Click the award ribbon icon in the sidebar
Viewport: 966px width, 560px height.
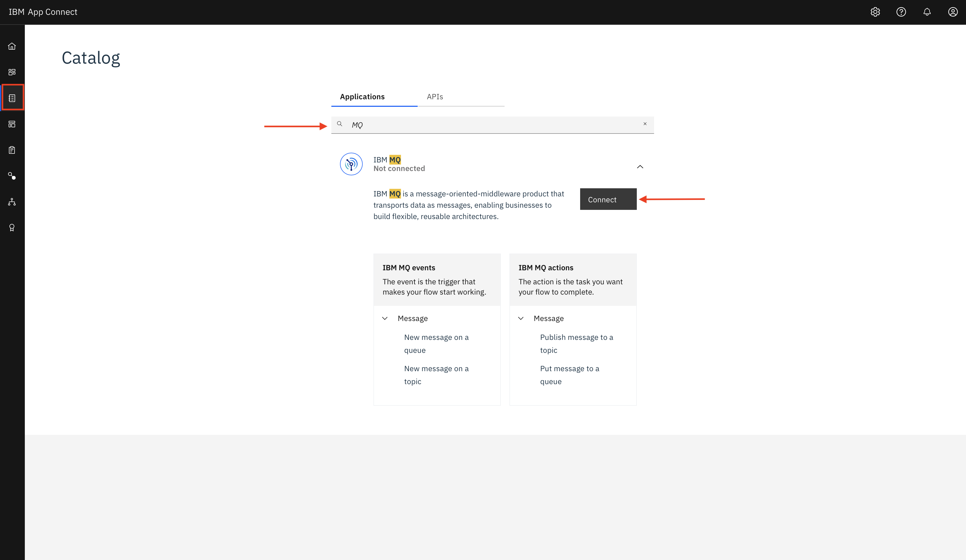(12, 228)
